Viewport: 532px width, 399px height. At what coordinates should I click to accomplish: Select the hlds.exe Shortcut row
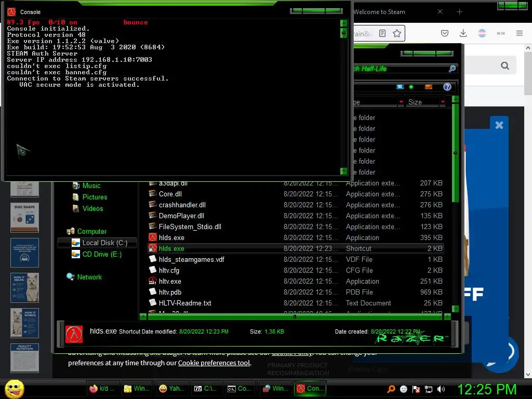[x=296, y=248]
